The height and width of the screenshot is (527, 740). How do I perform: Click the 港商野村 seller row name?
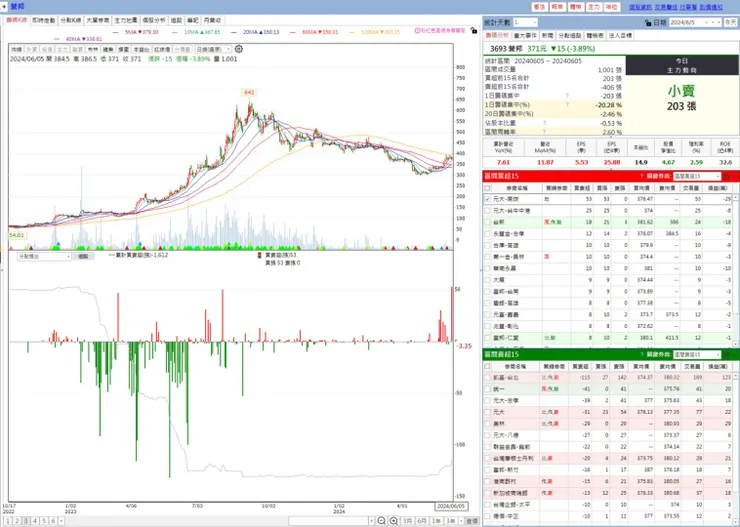coord(505,481)
